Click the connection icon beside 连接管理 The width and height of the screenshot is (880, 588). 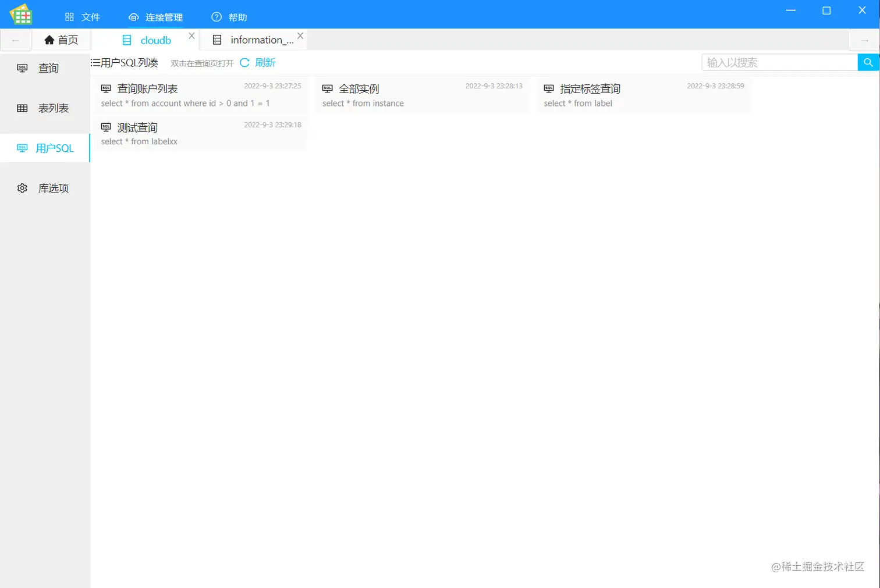coord(134,17)
